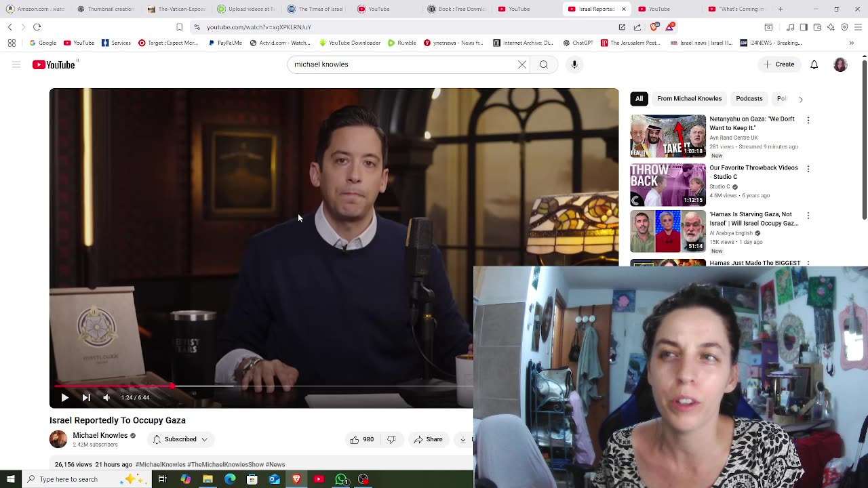Screen dimensions: 868x488
Task: Dislike the video
Action: (391, 439)
